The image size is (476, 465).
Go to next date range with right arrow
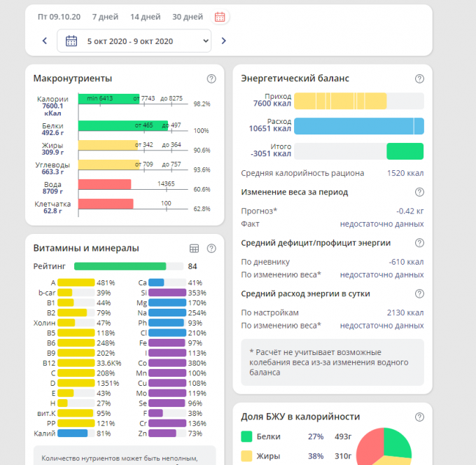point(224,41)
